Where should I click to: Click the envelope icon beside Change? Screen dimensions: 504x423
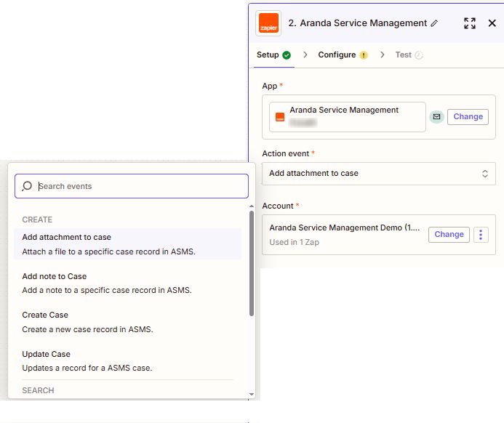tap(436, 116)
